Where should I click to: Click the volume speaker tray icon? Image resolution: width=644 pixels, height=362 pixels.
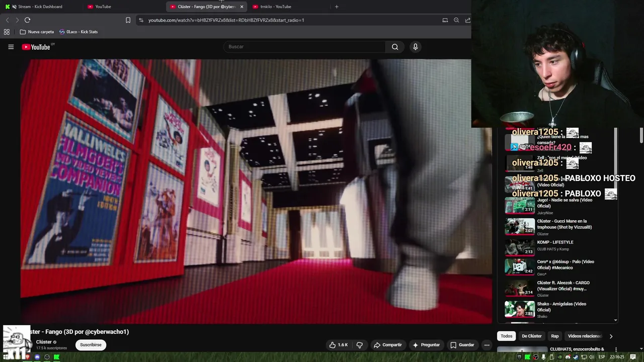click(x=592, y=357)
